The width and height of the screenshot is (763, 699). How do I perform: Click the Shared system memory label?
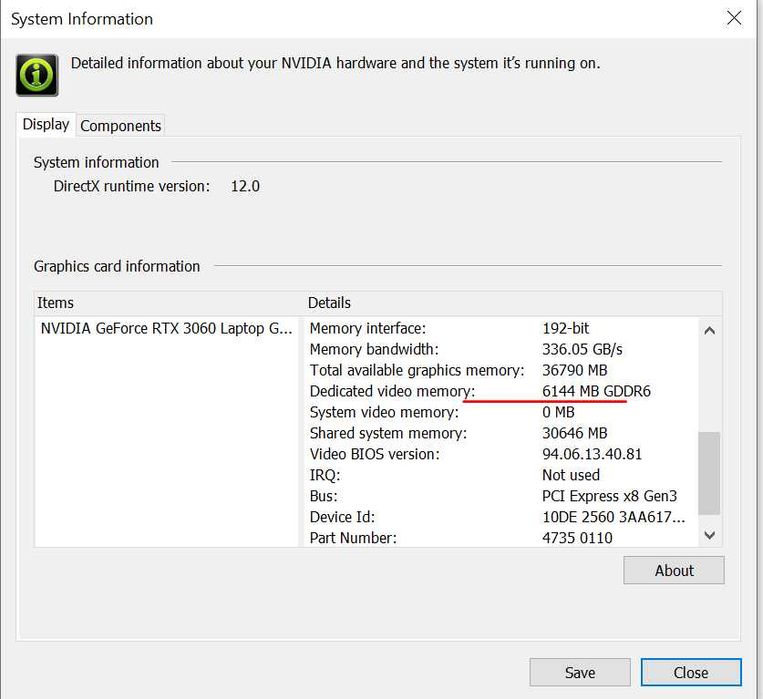click(x=388, y=433)
